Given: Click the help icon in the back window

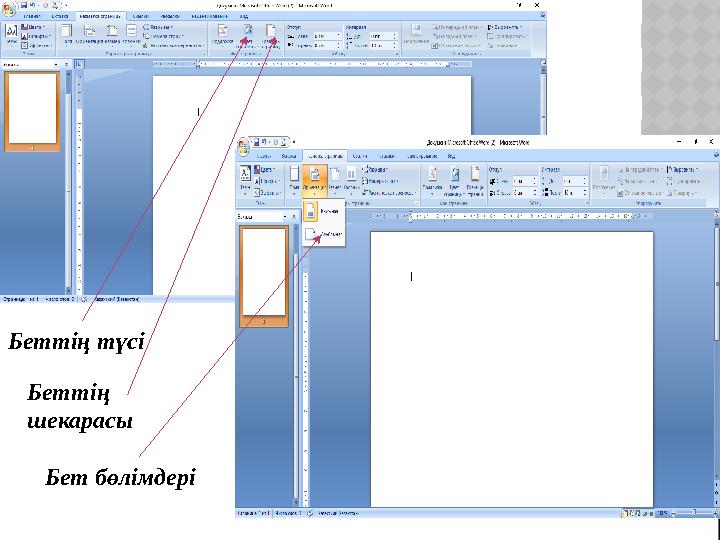Looking at the screenshot, I should [x=543, y=16].
